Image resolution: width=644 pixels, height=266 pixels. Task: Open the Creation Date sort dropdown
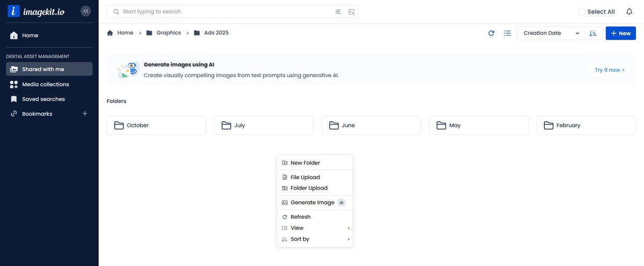550,33
